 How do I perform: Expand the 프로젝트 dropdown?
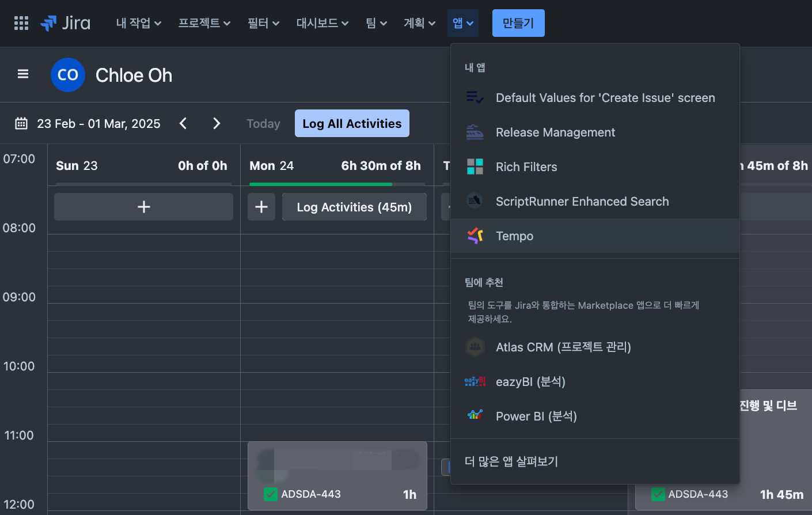[x=204, y=23]
